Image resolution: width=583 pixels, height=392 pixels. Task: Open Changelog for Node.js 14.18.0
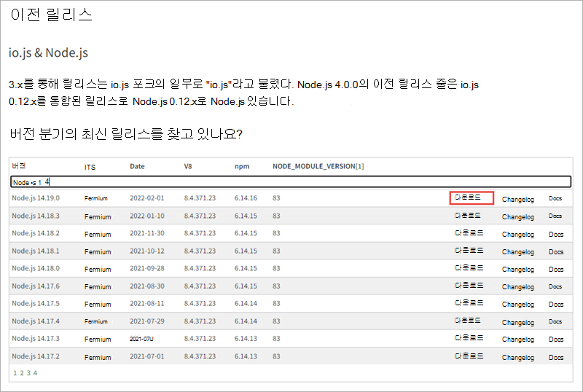[x=518, y=270]
